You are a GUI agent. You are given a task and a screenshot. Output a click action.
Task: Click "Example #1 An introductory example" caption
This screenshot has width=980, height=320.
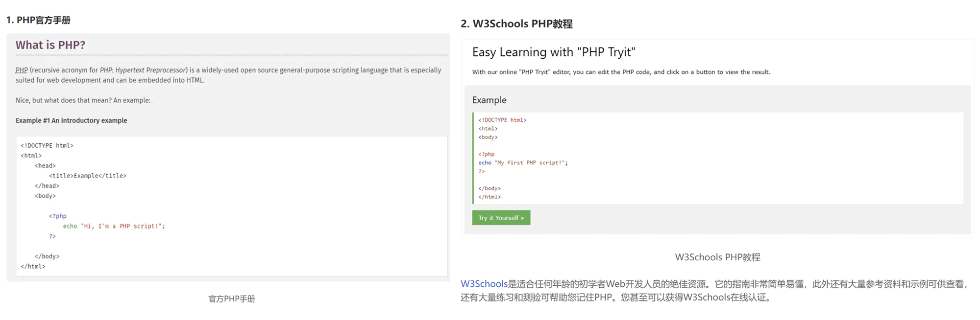71,120
